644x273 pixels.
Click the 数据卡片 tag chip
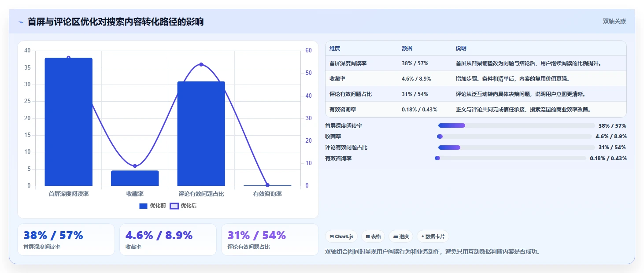point(433,236)
